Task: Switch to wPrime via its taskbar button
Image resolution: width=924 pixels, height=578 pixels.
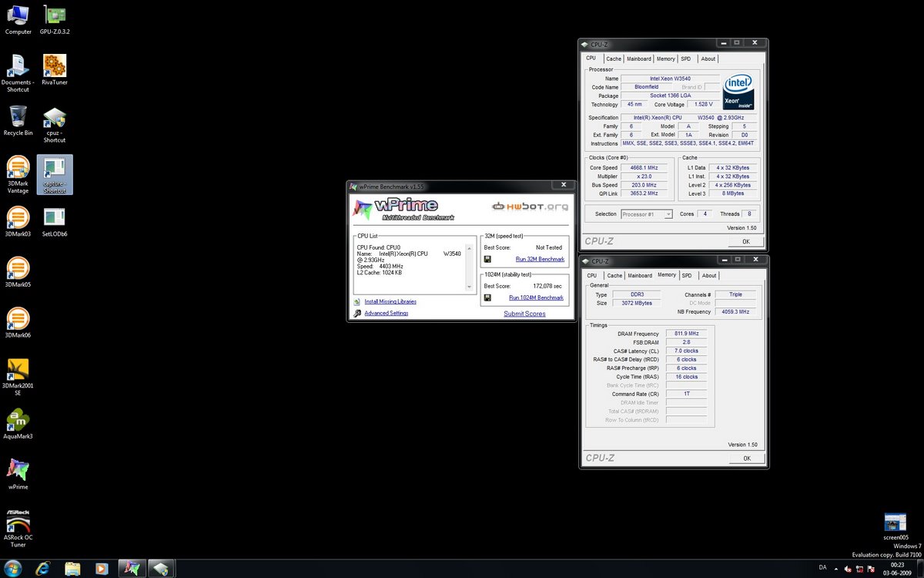Action: coord(131,569)
